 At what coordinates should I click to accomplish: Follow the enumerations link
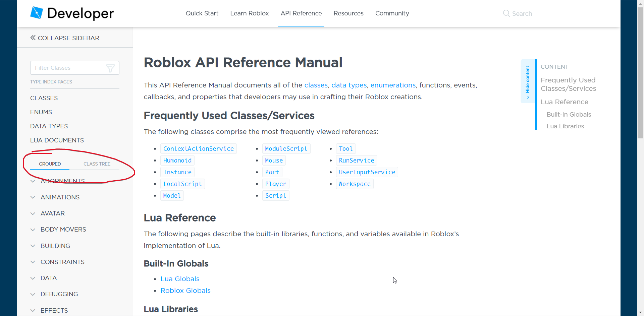pyautogui.click(x=393, y=85)
